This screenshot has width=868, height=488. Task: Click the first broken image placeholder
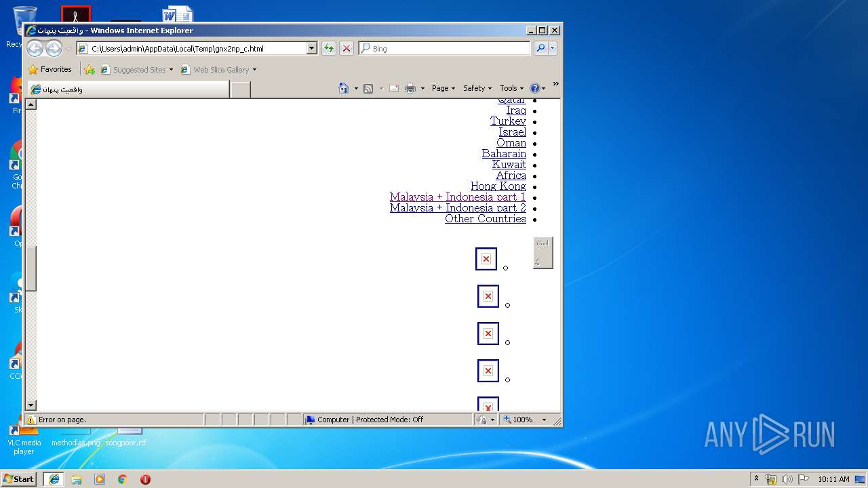click(x=486, y=259)
